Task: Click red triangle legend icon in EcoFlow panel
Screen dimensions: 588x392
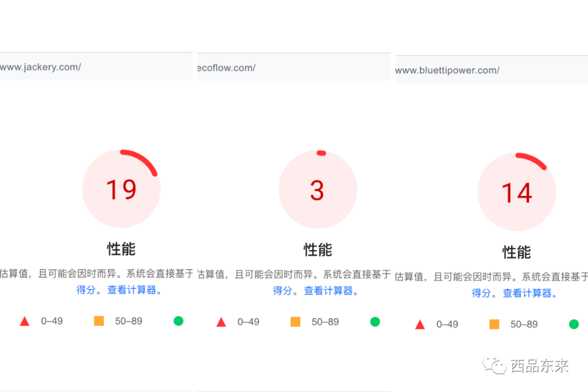Action: pyautogui.click(x=221, y=322)
